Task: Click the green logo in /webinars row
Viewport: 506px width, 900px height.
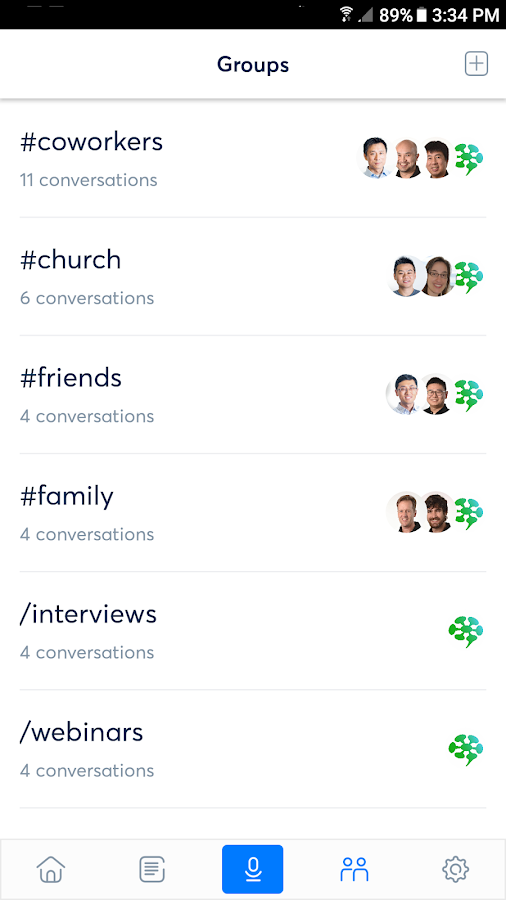Action: click(x=466, y=750)
